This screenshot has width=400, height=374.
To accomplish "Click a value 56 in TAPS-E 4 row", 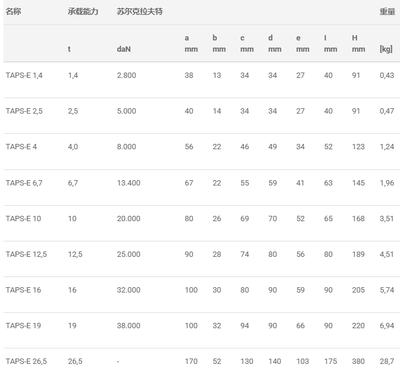I will pyautogui.click(x=189, y=147).
